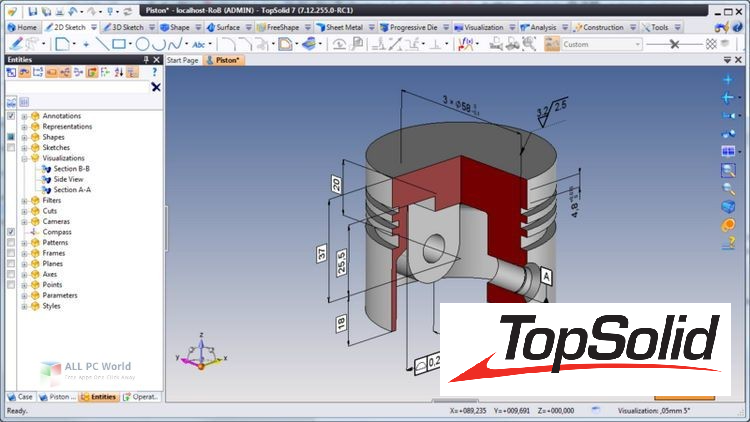Expand the Representations tree node

tap(24, 127)
